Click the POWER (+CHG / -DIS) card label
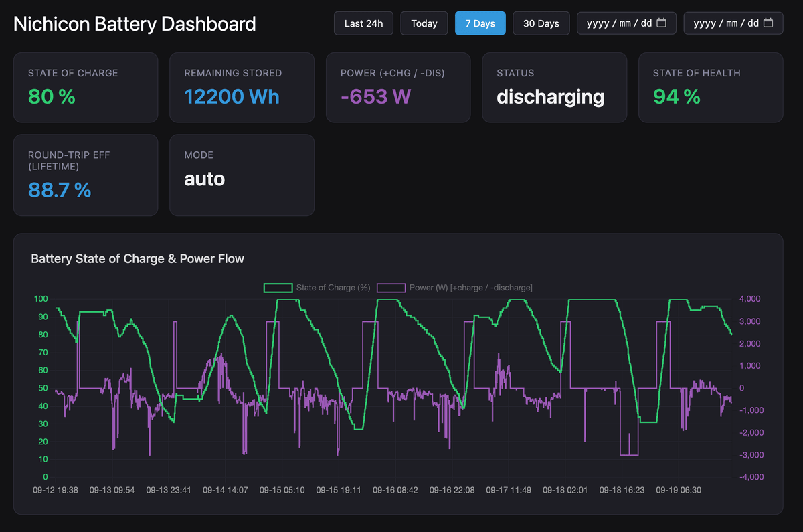Viewport: 803px width, 532px height. point(392,73)
